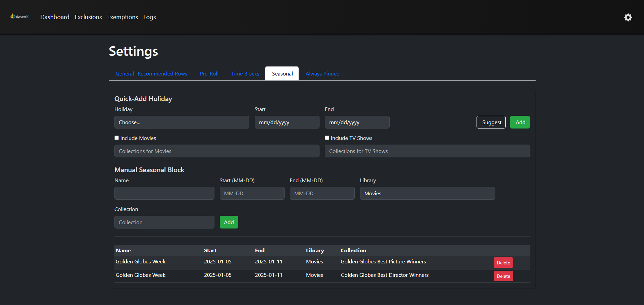Select 'Golden Globes Best Director Winners' text
This screenshot has height=305, width=644.
tap(385, 275)
